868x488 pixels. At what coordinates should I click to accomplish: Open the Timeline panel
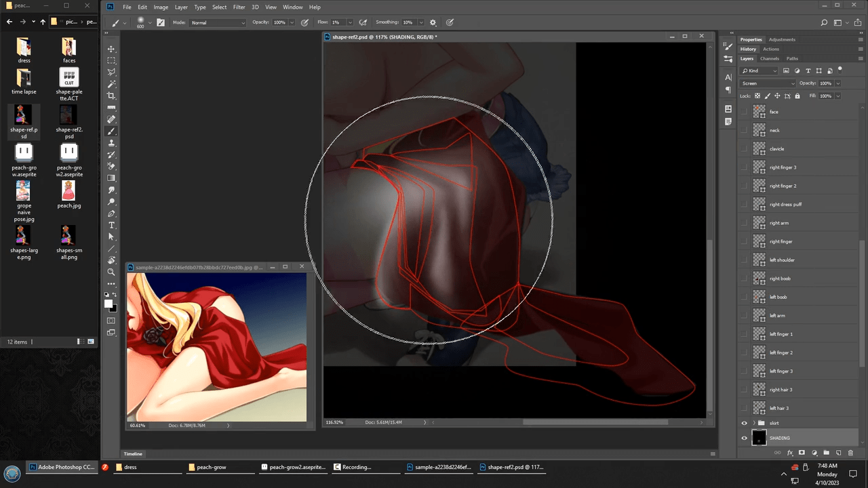pyautogui.click(x=133, y=453)
